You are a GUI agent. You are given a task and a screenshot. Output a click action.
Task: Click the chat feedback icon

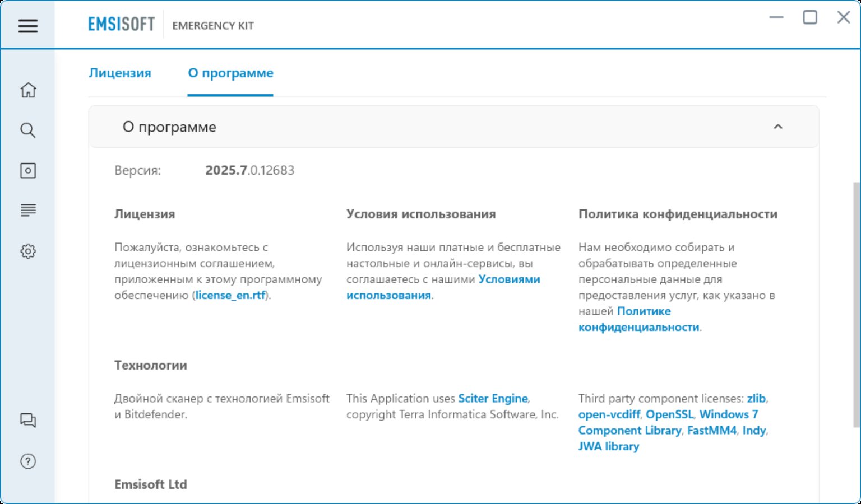28,421
